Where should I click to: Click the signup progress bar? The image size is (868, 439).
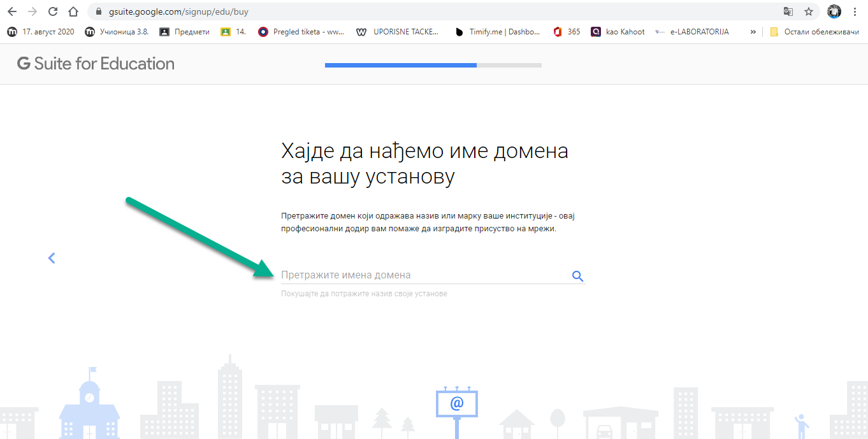(x=433, y=65)
